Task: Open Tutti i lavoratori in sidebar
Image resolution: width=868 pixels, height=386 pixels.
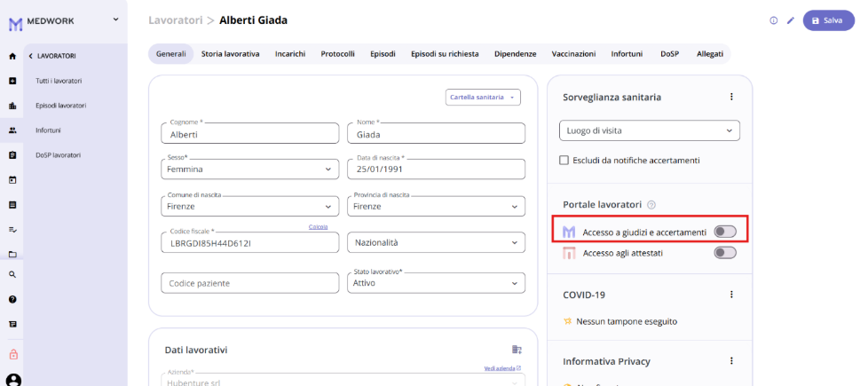Action: click(x=59, y=81)
